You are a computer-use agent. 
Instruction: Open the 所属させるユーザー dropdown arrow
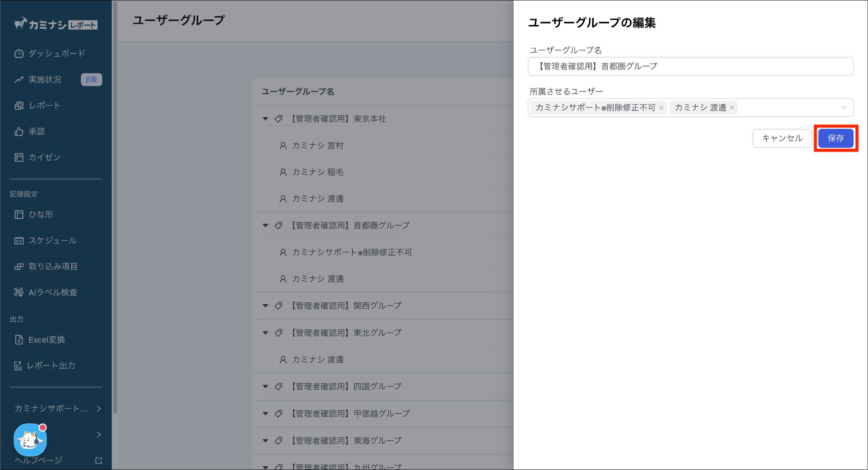[843, 108]
